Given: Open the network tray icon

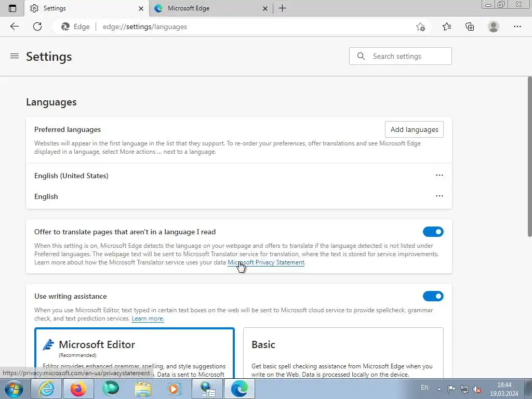Looking at the screenshot, I should click(464, 389).
